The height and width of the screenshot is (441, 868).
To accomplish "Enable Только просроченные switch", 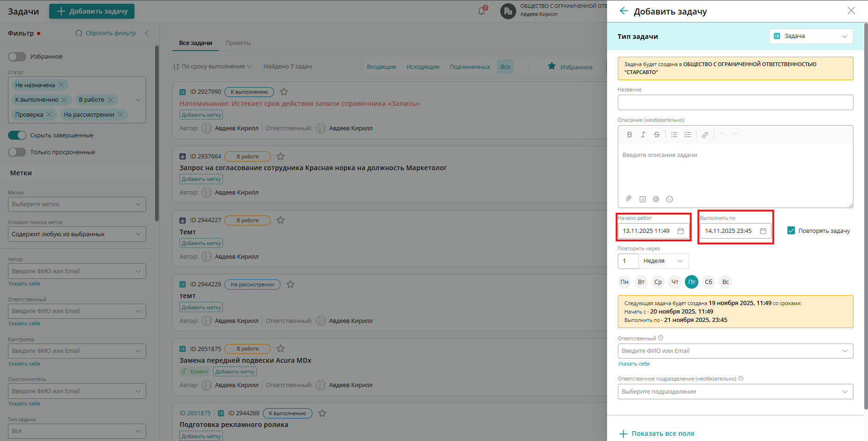I will (x=17, y=152).
